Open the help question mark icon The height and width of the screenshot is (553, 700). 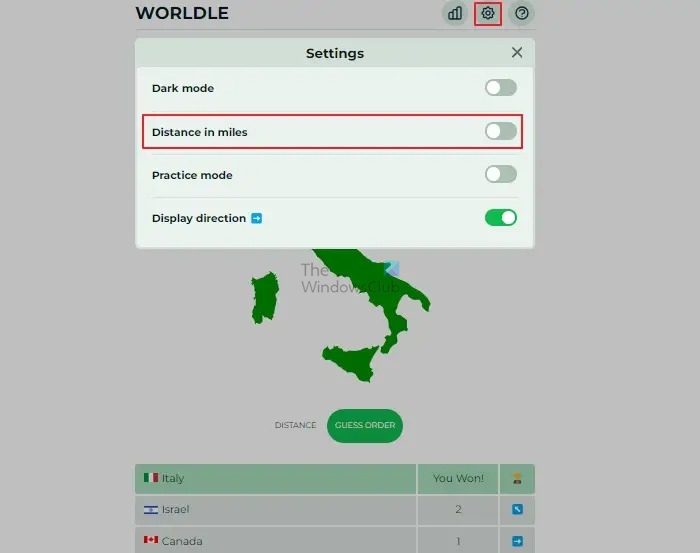click(521, 13)
